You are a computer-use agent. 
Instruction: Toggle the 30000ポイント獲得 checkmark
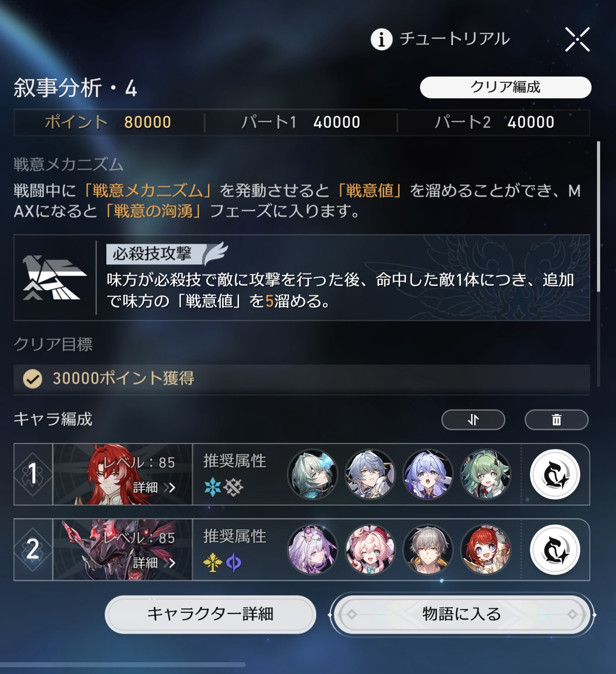[33, 379]
